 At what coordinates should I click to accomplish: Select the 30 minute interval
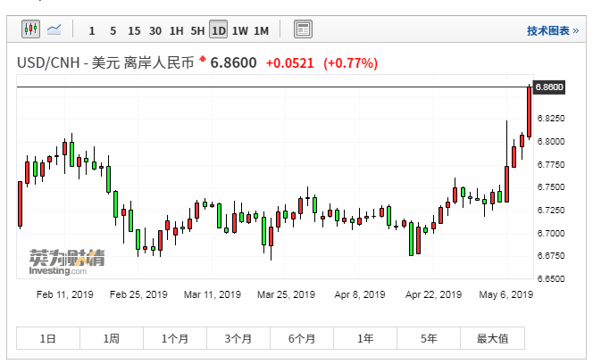[155, 30]
